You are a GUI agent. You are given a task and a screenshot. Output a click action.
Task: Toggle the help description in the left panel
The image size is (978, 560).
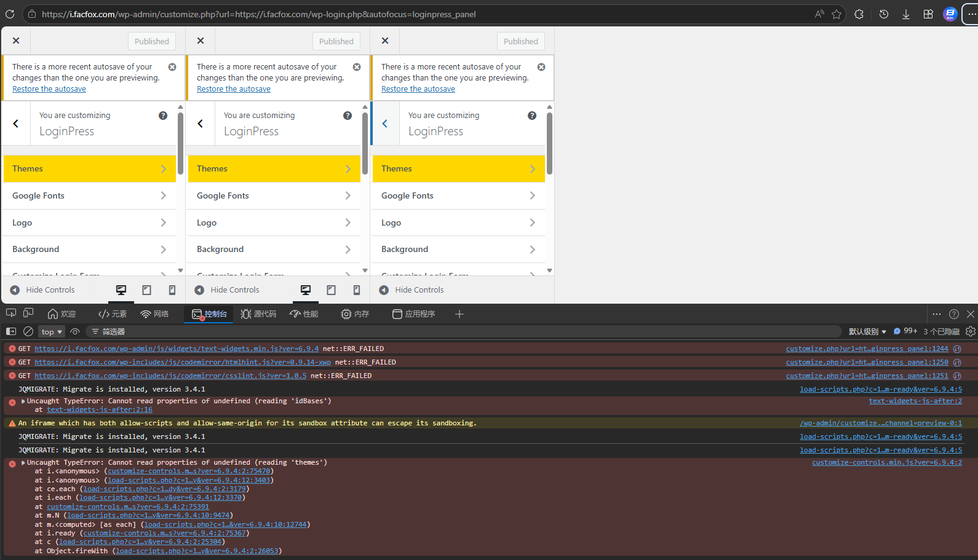click(163, 116)
